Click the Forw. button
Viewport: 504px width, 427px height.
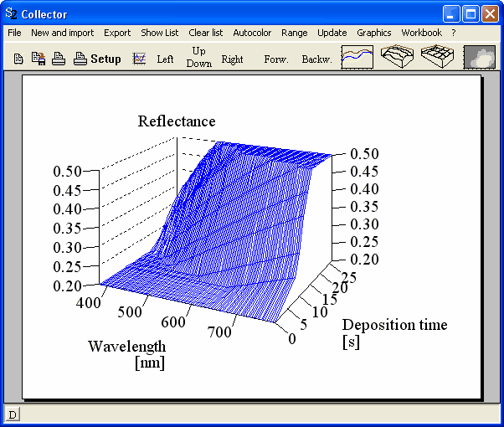tap(275, 59)
